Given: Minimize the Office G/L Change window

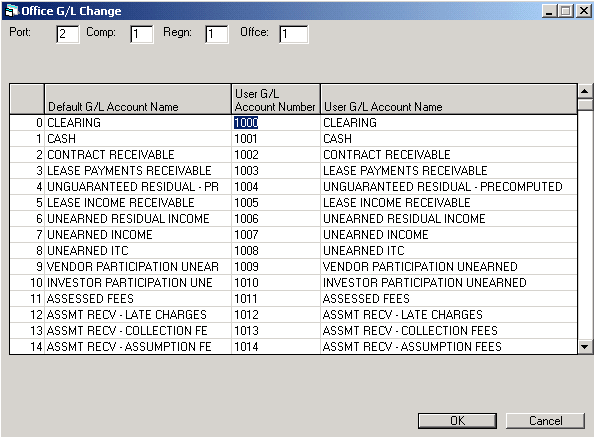Looking at the screenshot, I should pos(550,11).
